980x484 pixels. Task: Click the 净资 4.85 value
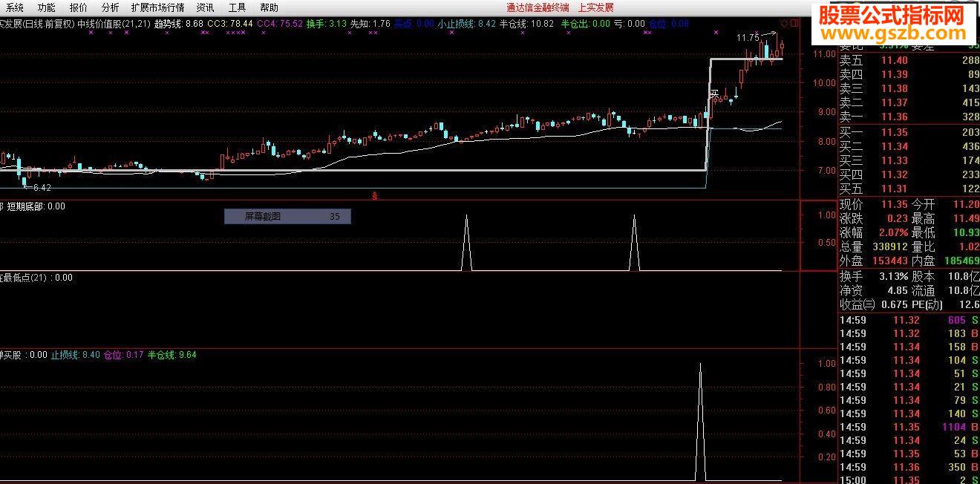(x=897, y=290)
